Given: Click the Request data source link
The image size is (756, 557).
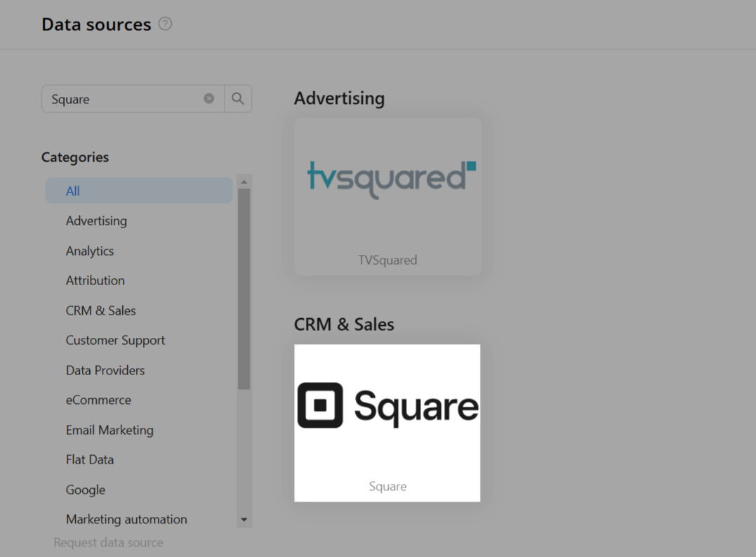Looking at the screenshot, I should coord(109,542).
